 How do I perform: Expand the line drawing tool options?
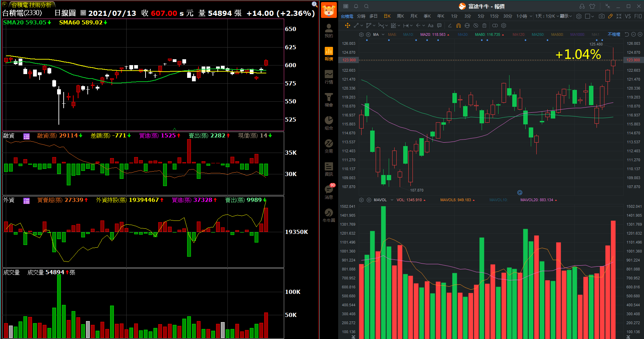(x=361, y=25)
